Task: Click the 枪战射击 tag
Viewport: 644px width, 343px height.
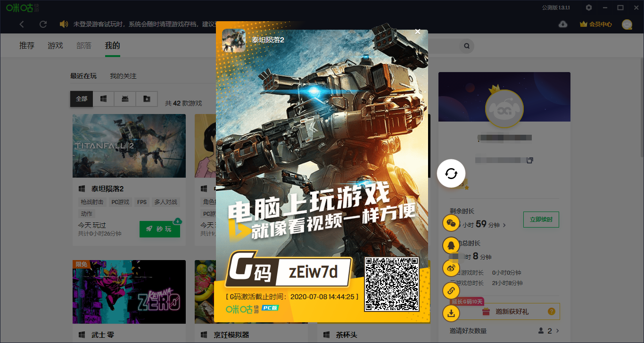Action: click(92, 202)
